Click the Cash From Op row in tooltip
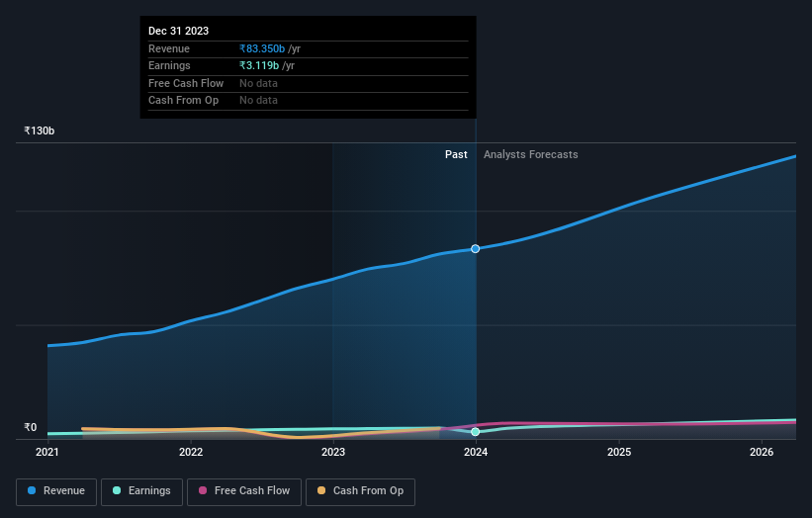812x518 pixels. point(309,101)
